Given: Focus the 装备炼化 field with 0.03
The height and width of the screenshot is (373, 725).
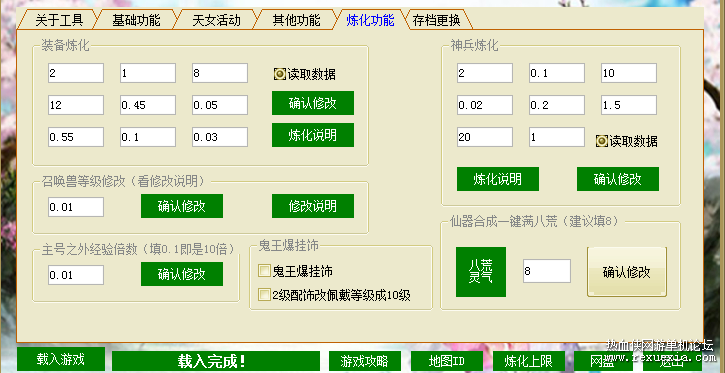Looking at the screenshot, I should pos(220,137).
